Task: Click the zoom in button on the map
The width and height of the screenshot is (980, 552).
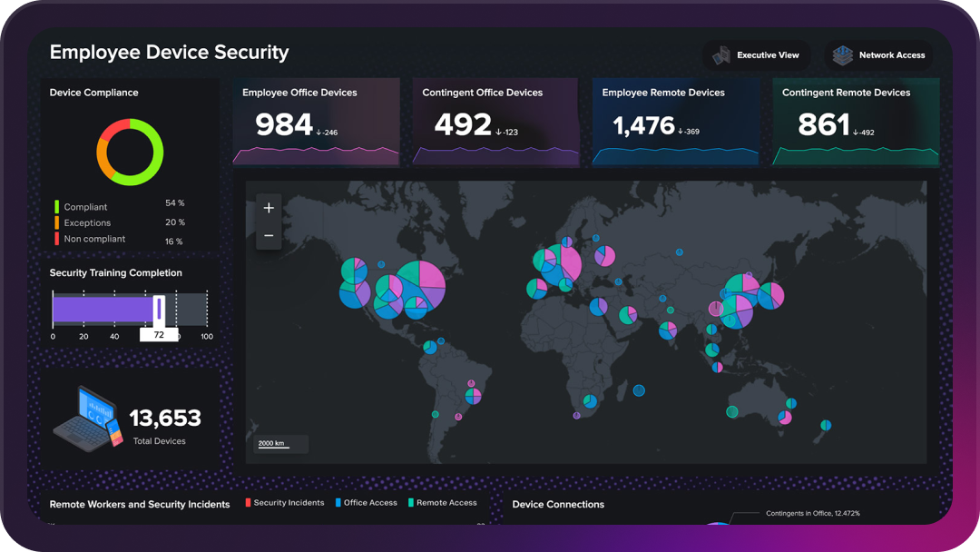Action: point(268,207)
